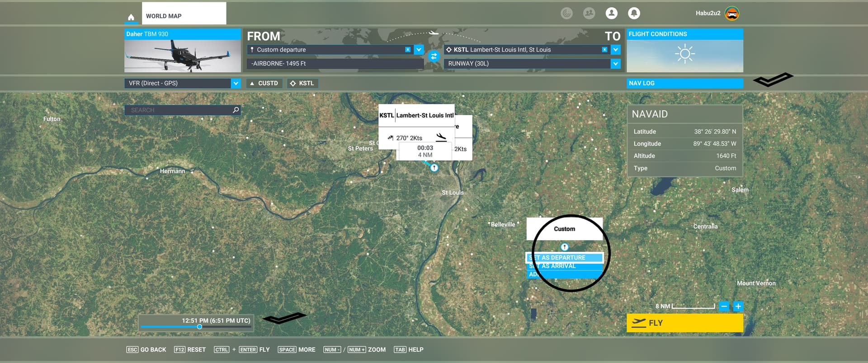Screen dimensions: 868x363
Task: Click the NAVAID Altitude 1640 Ft value
Action: pos(726,156)
